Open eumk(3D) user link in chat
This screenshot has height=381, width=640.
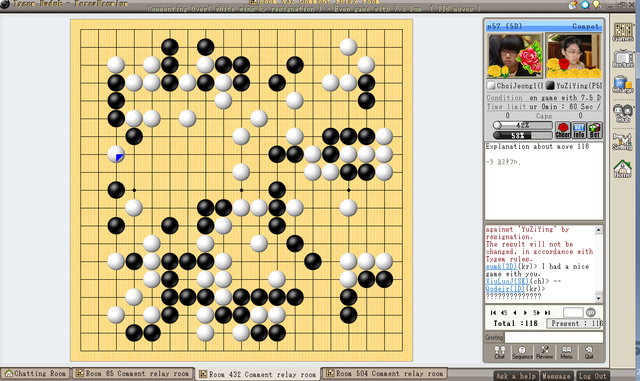(x=501, y=266)
